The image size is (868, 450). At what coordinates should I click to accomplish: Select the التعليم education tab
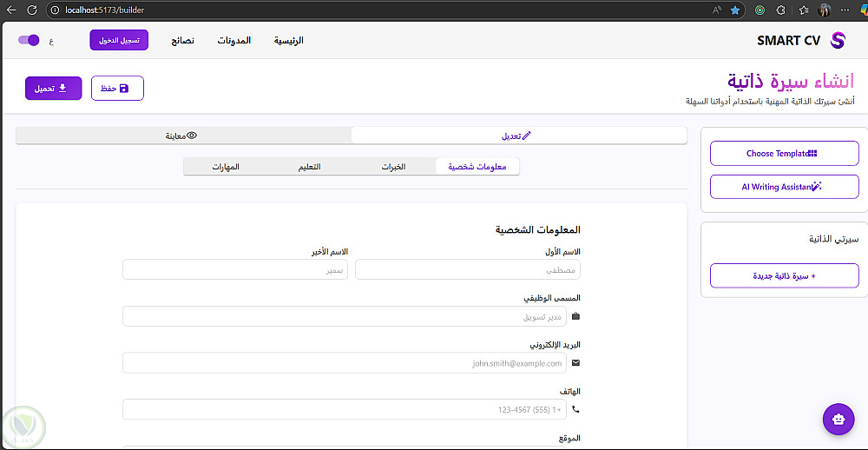point(310,166)
